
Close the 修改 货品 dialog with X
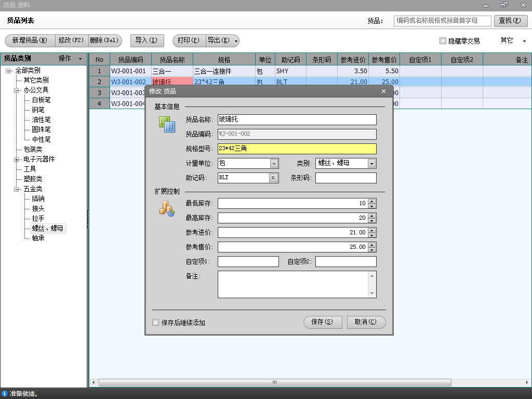(383, 91)
